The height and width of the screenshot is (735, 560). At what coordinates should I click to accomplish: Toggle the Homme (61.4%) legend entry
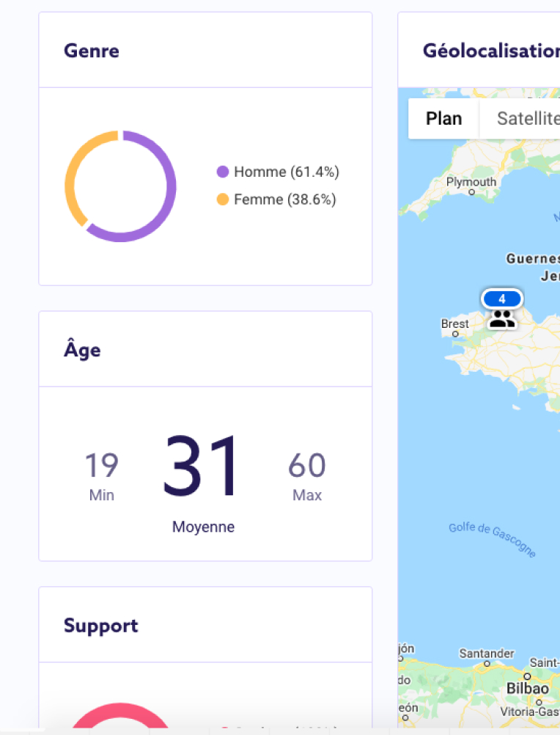click(286, 172)
